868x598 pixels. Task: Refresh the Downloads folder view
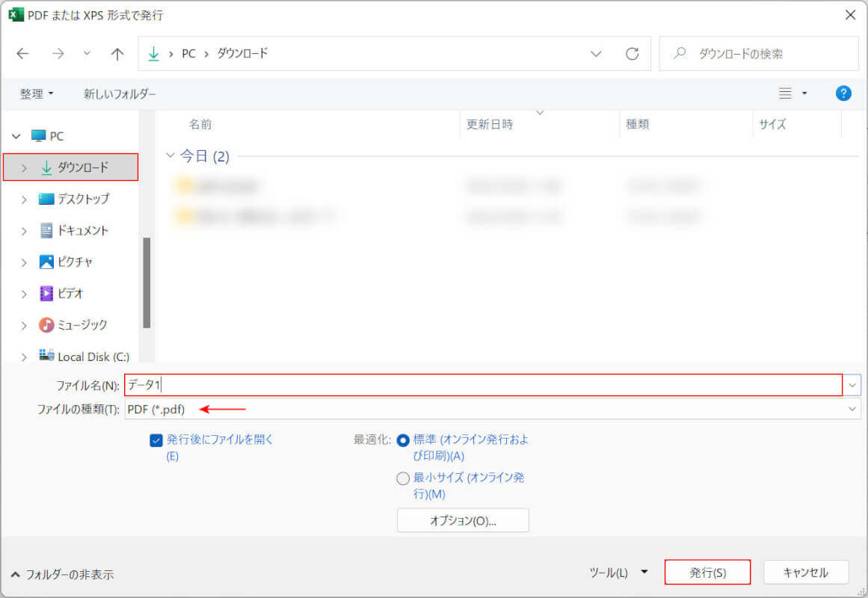coord(632,54)
